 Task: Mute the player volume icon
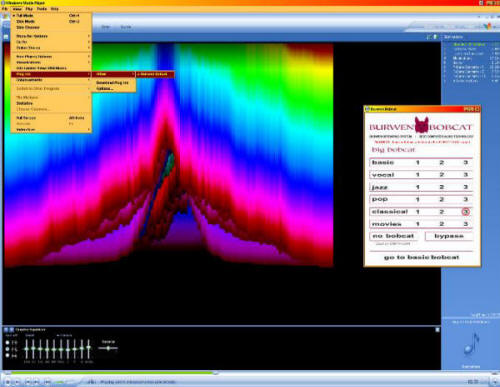[48, 382]
